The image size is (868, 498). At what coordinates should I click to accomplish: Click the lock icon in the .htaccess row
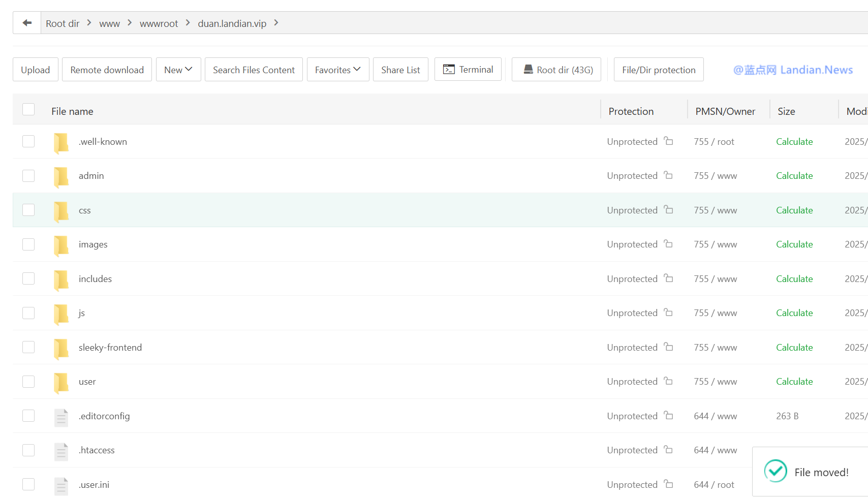pos(668,450)
